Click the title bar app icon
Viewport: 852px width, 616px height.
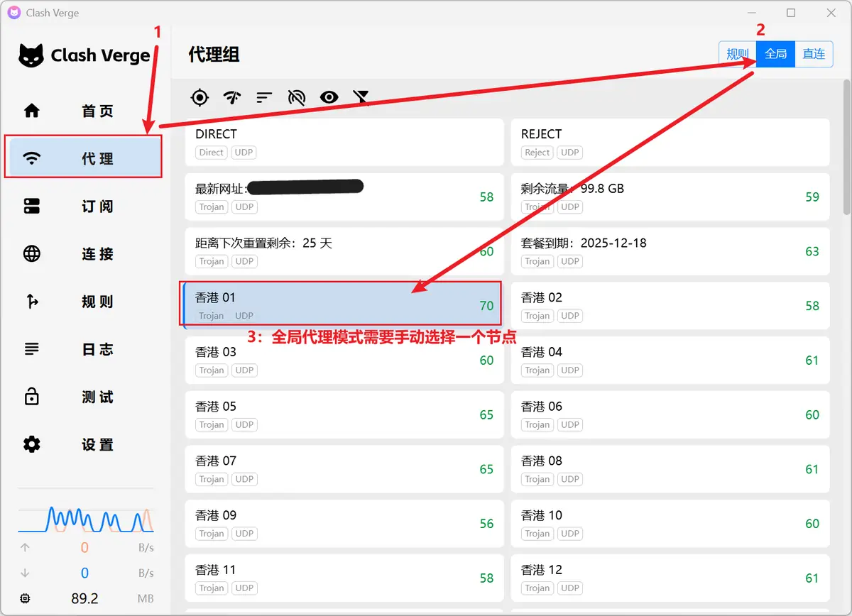13,13
